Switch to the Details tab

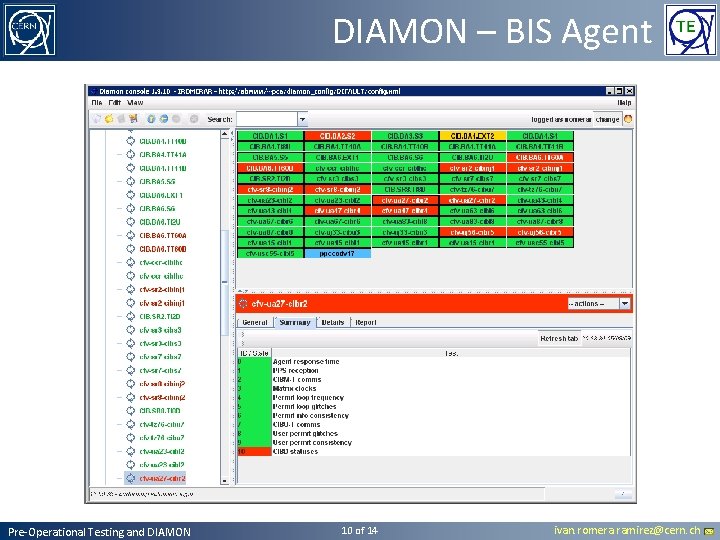tap(333, 322)
